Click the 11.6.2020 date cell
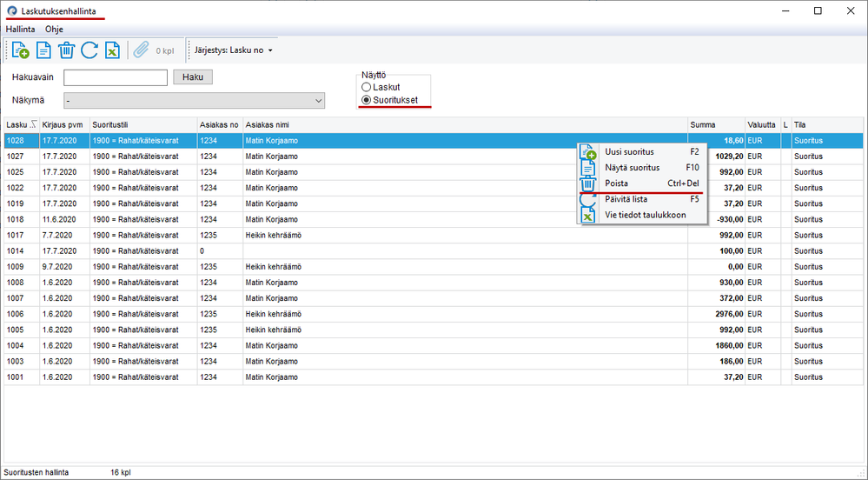This screenshot has width=868, height=480. click(x=65, y=219)
